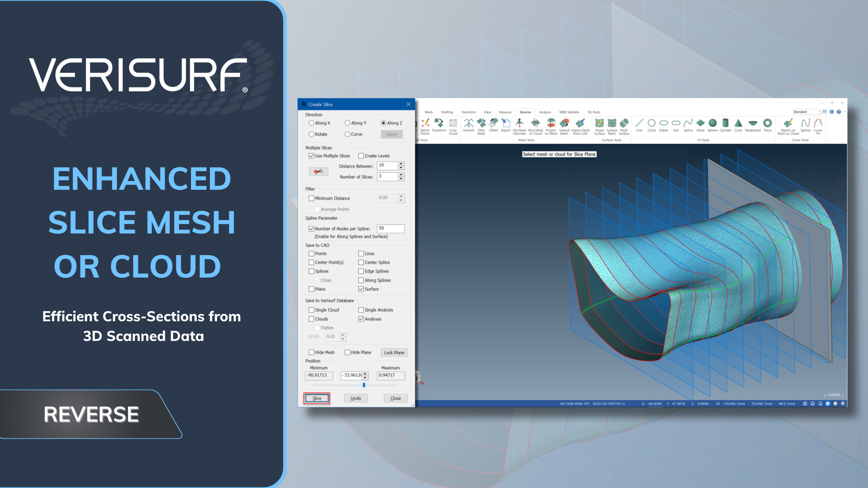Increase Distance Between spinner value
868x488 pixels.
point(401,164)
